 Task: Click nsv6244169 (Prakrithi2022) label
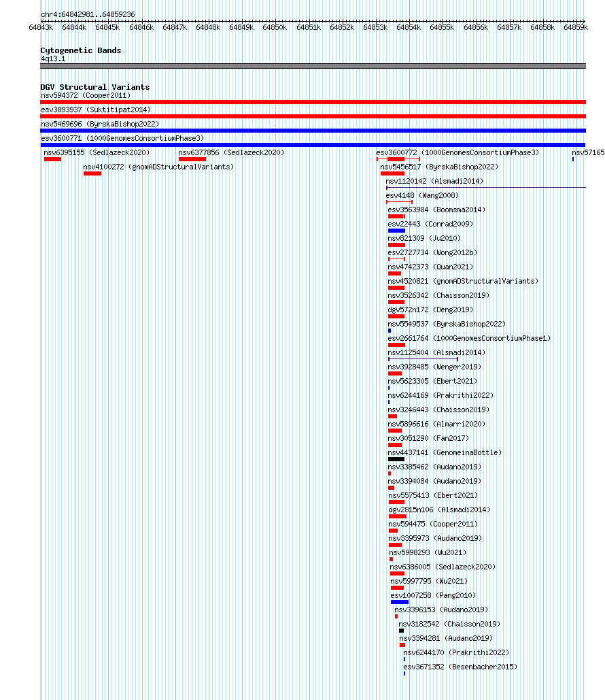pos(440,395)
